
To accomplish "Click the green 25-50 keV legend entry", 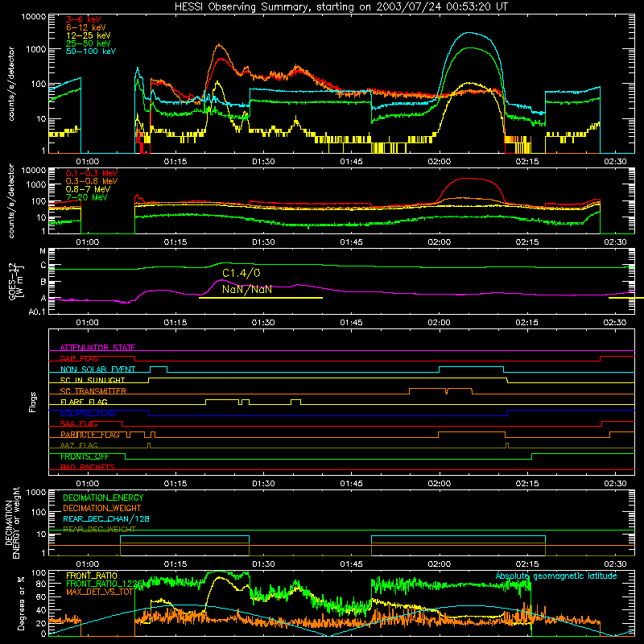I will (x=89, y=43).
